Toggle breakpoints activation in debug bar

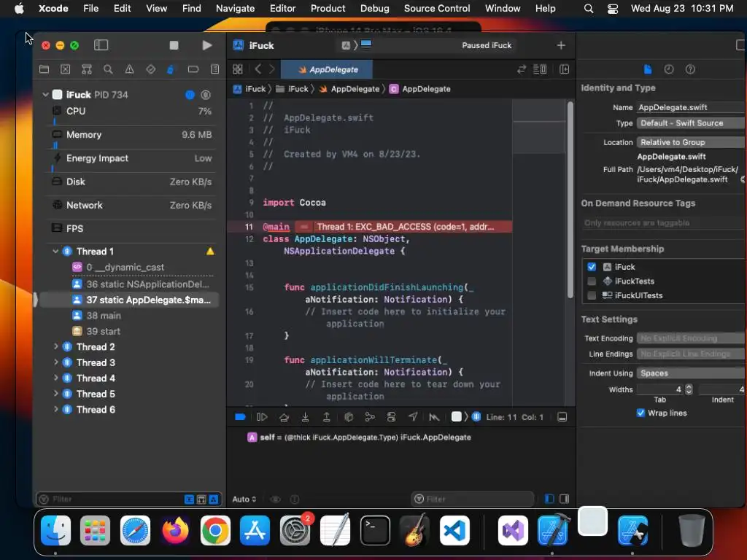[240, 417]
